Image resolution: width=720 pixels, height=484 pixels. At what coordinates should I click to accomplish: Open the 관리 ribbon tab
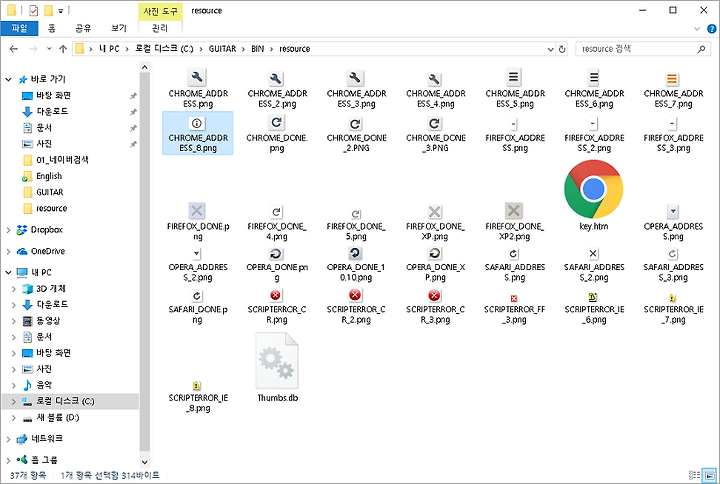click(160, 28)
